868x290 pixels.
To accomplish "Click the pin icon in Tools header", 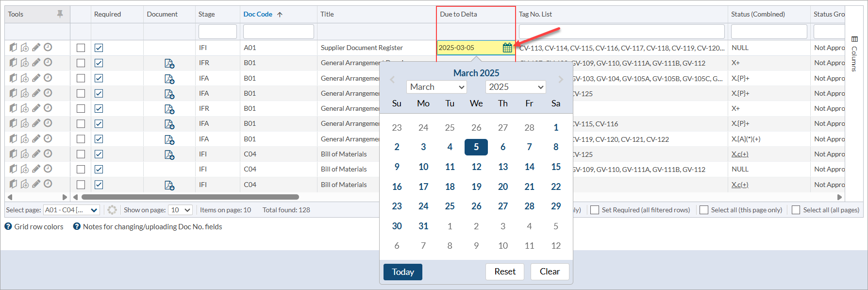I will coord(60,14).
